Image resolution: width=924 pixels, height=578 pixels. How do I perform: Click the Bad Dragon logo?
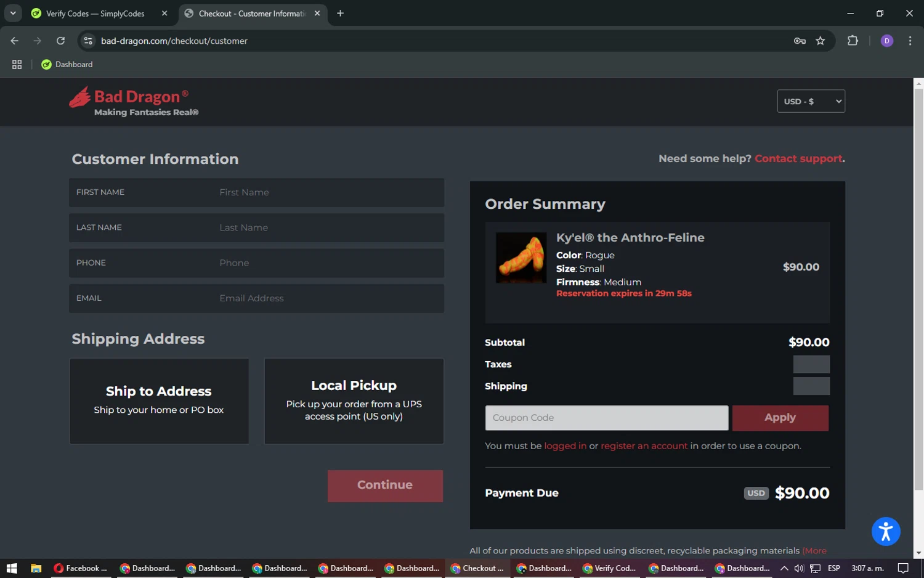(134, 102)
